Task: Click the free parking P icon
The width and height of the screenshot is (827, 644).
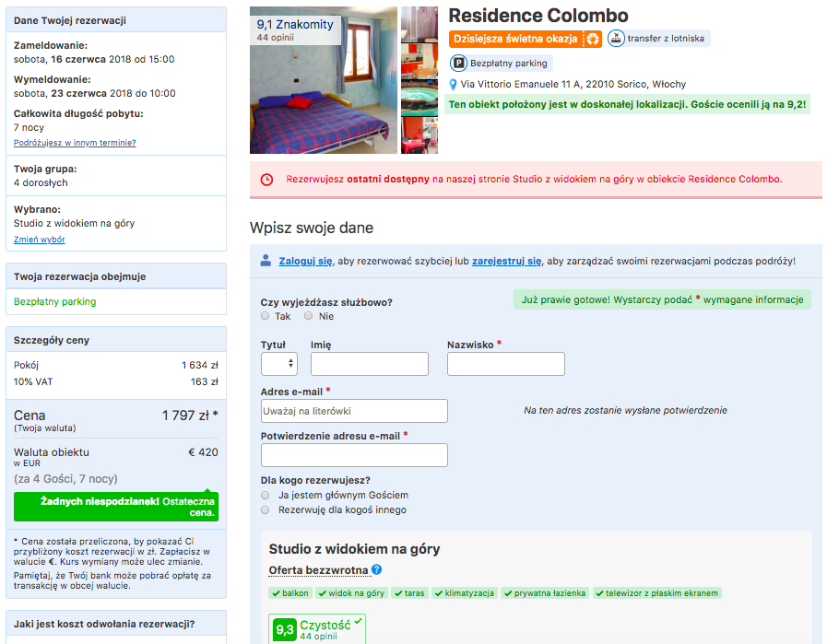Action: [458, 64]
